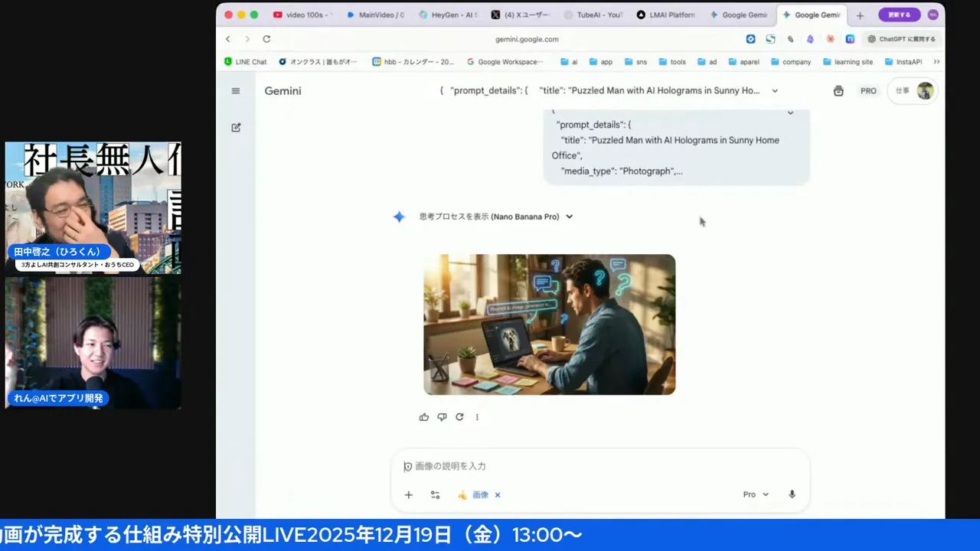Click the green 更新する button
Image resolution: width=980 pixels, height=551 pixels.
coord(899,15)
